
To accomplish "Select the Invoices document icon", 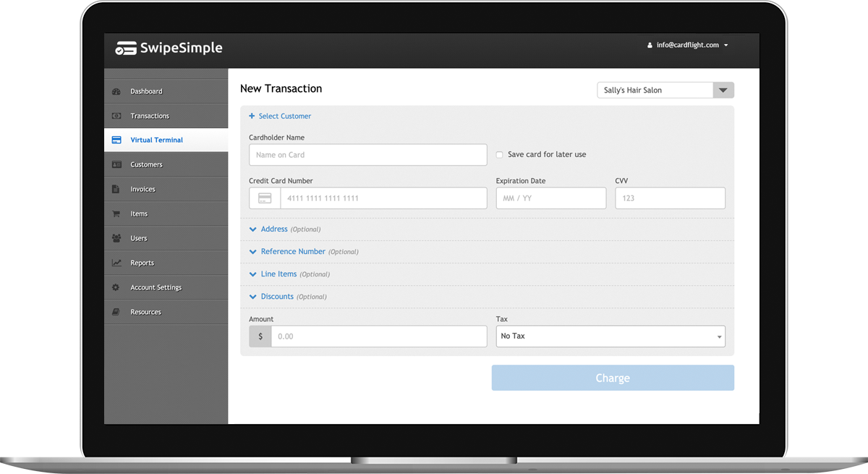I will click(116, 189).
